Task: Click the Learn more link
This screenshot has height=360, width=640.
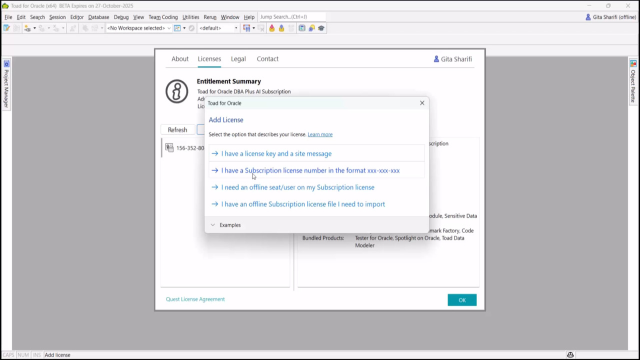Action: (x=320, y=134)
